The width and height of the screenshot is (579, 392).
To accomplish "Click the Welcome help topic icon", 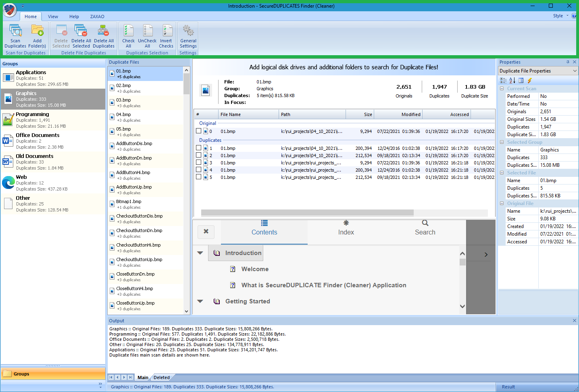I will (x=233, y=269).
